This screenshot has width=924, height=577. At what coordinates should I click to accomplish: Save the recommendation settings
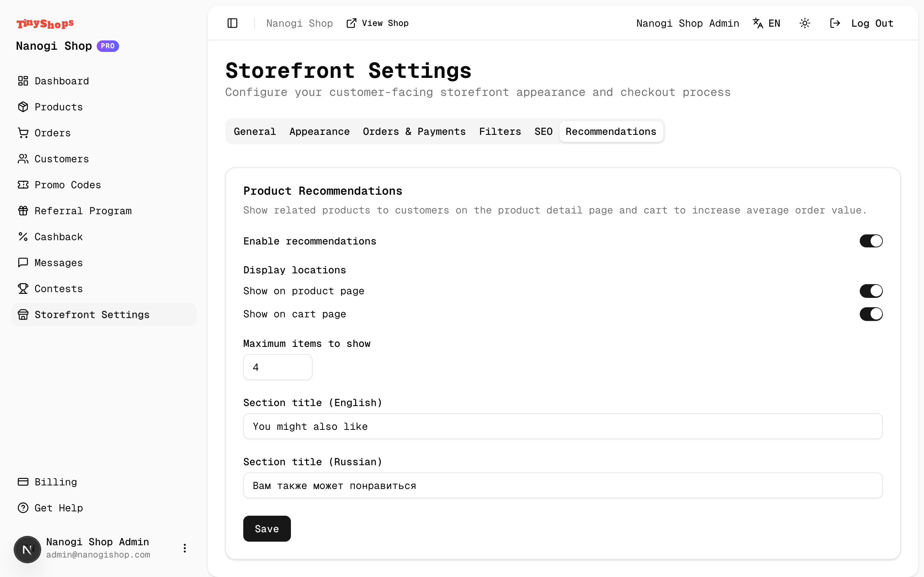coord(266,529)
